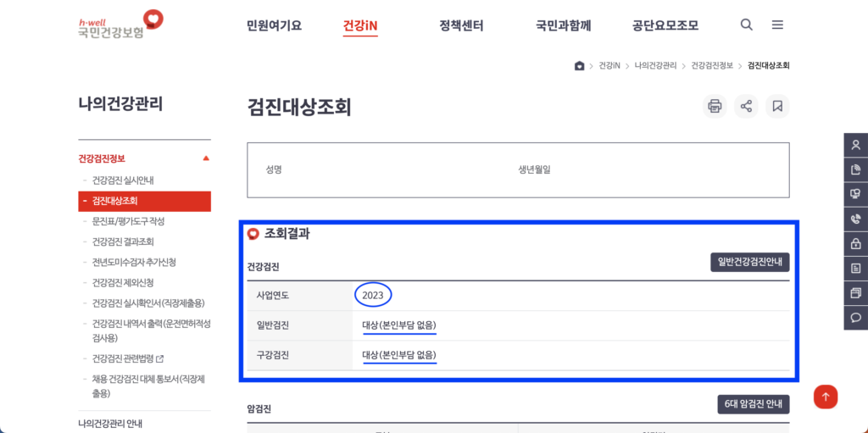868x433 pixels.
Task: Open 건강검진 관련법령 external link
Action: (x=127, y=358)
